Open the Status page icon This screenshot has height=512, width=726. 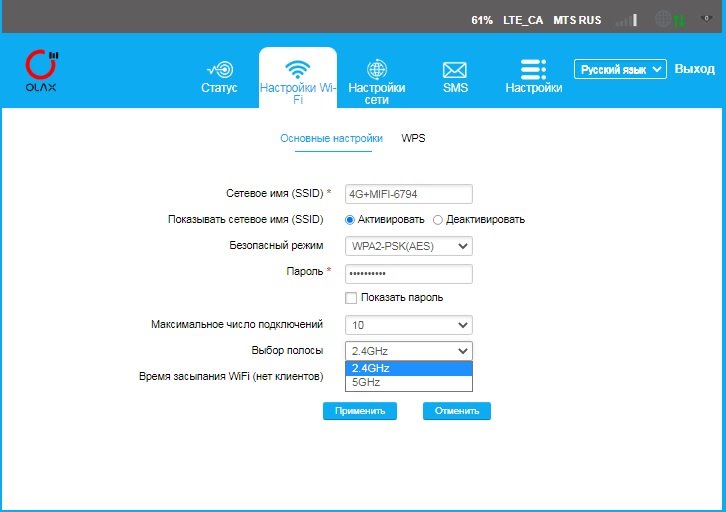click(219, 69)
